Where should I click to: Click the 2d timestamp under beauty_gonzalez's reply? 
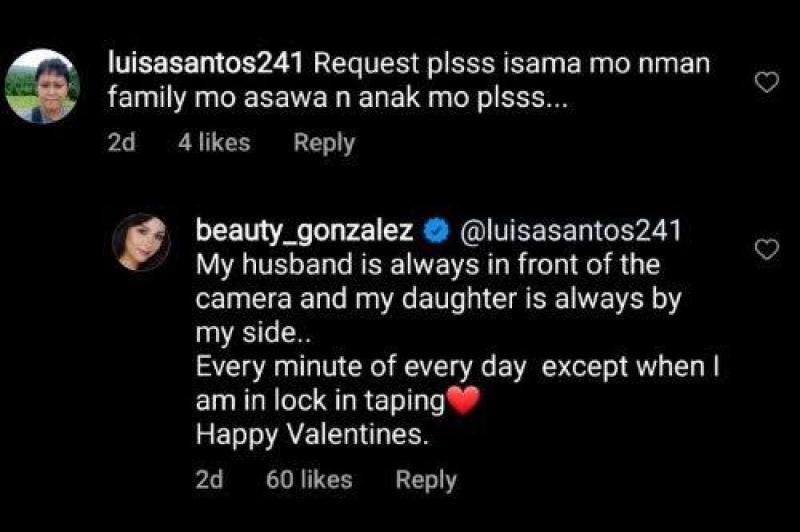[210, 479]
